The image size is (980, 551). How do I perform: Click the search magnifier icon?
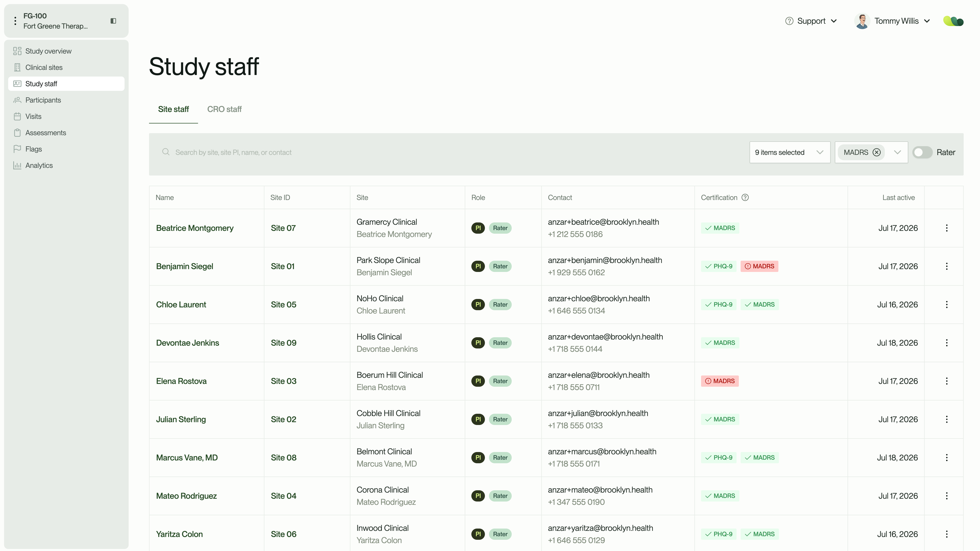coord(165,152)
